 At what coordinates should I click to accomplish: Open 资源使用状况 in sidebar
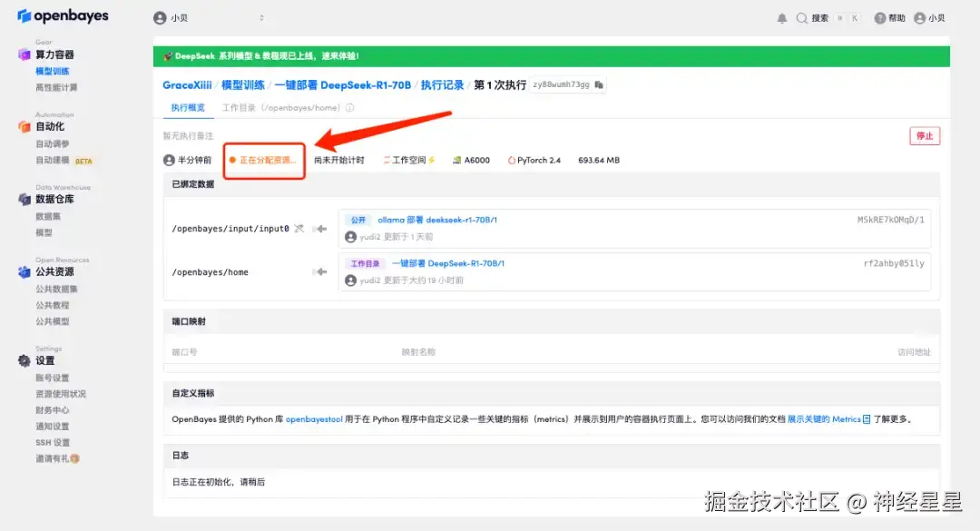61,394
